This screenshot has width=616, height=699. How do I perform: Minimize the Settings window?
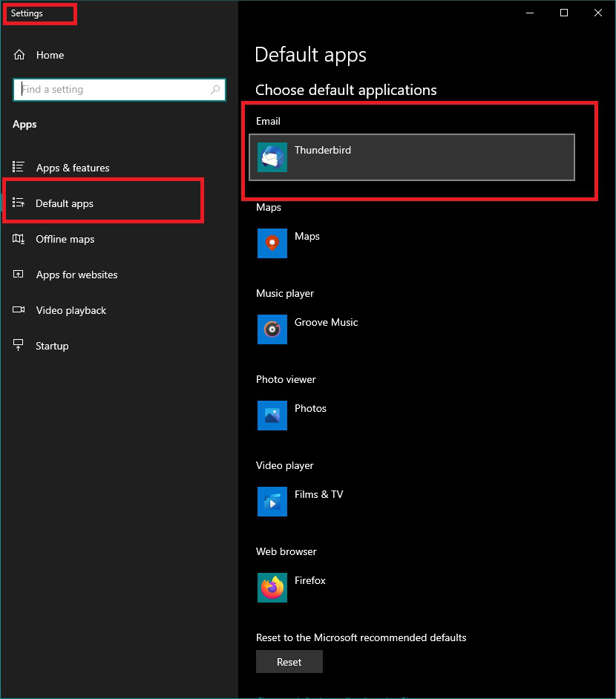pyautogui.click(x=530, y=13)
